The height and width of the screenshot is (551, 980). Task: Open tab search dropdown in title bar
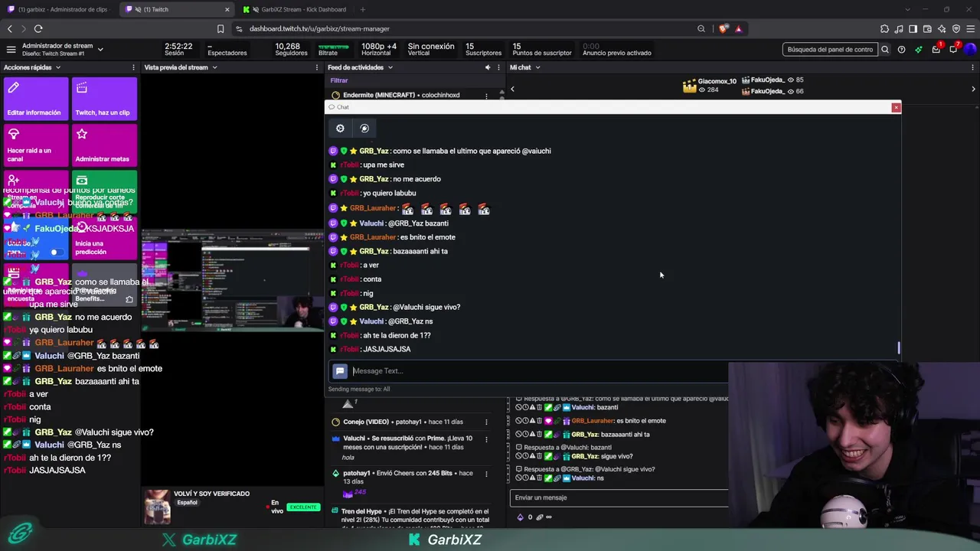point(907,9)
